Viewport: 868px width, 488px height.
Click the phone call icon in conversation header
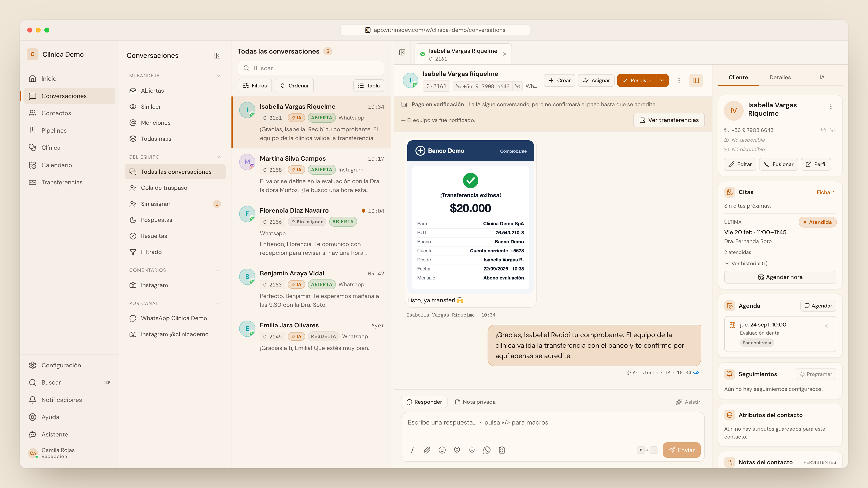point(518,86)
